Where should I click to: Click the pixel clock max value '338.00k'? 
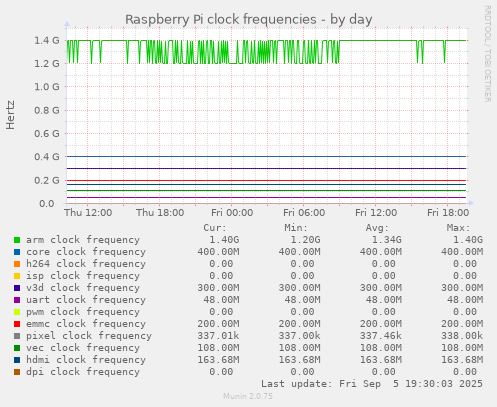click(462, 336)
